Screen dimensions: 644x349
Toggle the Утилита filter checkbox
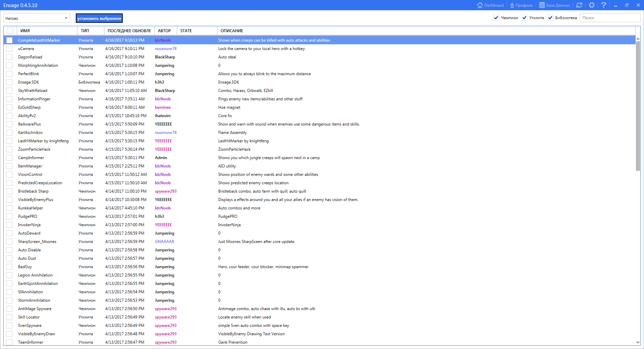(524, 18)
